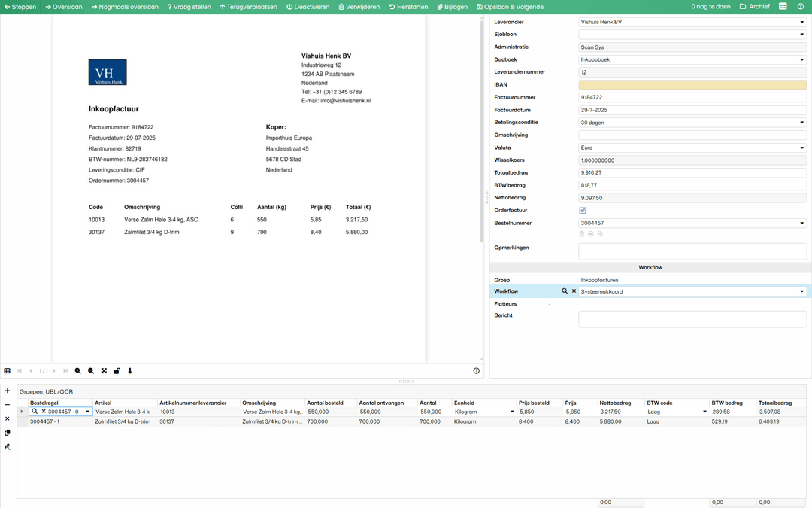The image size is (812, 508).
Task: Open the Valuta currency dropdown
Action: (x=801, y=148)
